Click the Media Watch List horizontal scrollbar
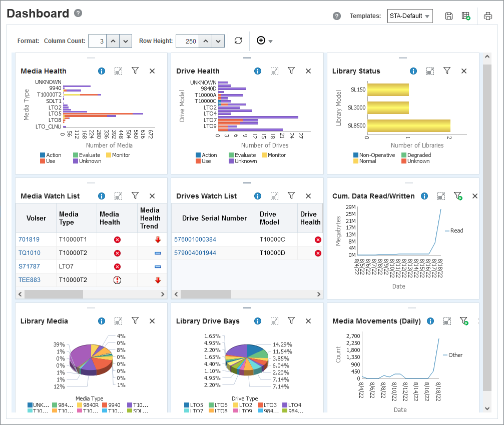The height and width of the screenshot is (425, 504). click(54, 294)
